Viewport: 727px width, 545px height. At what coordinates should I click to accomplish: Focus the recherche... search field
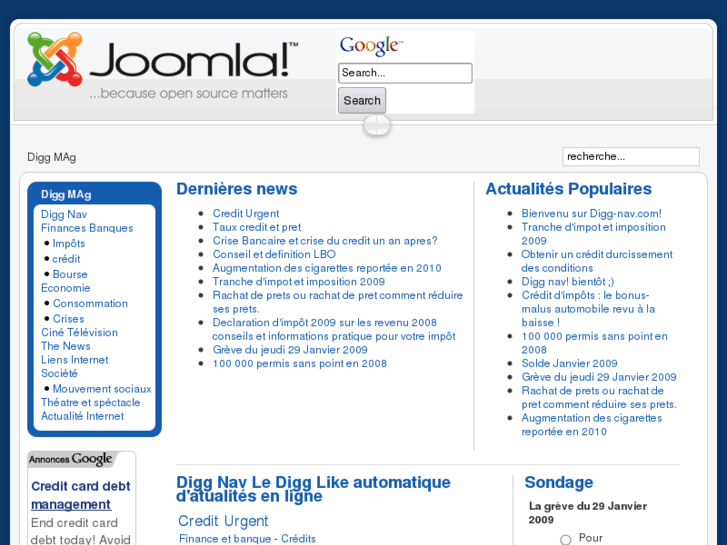631,156
